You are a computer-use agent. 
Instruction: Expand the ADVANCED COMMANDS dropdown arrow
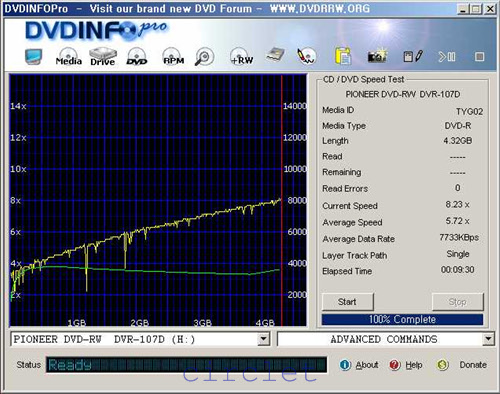[x=488, y=339]
